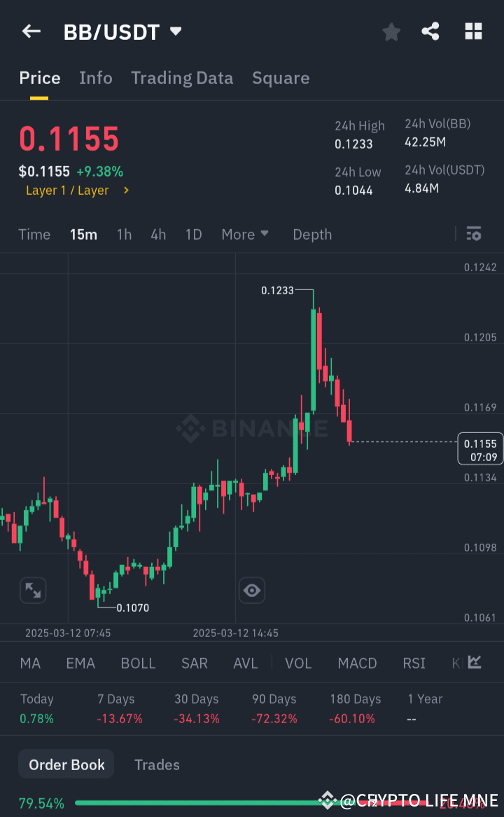Open the More timeframes dropdown
The image size is (504, 817).
[x=245, y=234]
